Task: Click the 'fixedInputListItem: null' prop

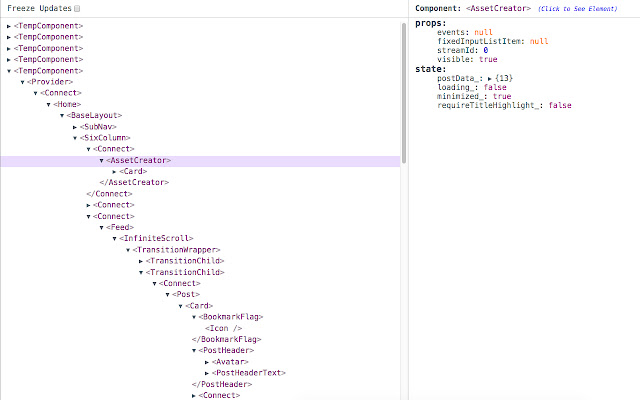Action: coord(493,41)
